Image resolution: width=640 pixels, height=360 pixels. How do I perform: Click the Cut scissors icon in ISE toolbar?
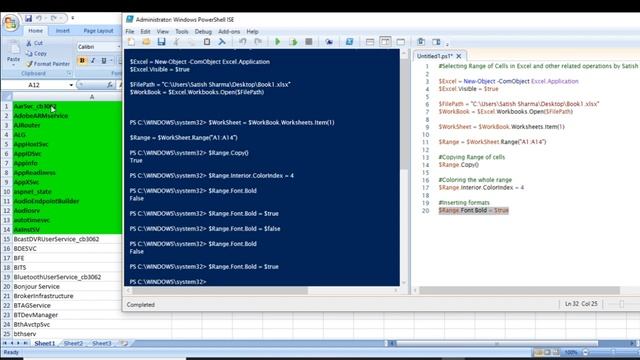click(x=177, y=42)
